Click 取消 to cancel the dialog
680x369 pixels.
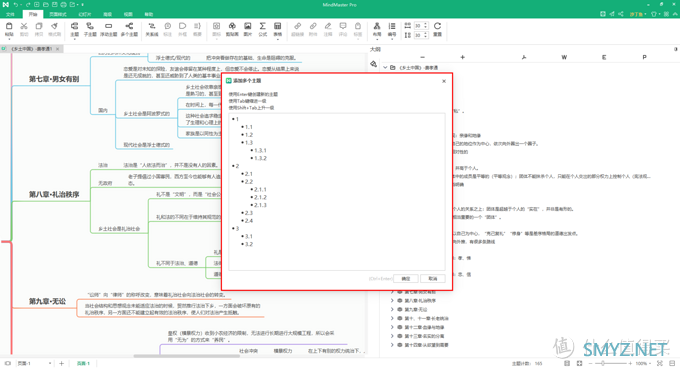click(433, 278)
